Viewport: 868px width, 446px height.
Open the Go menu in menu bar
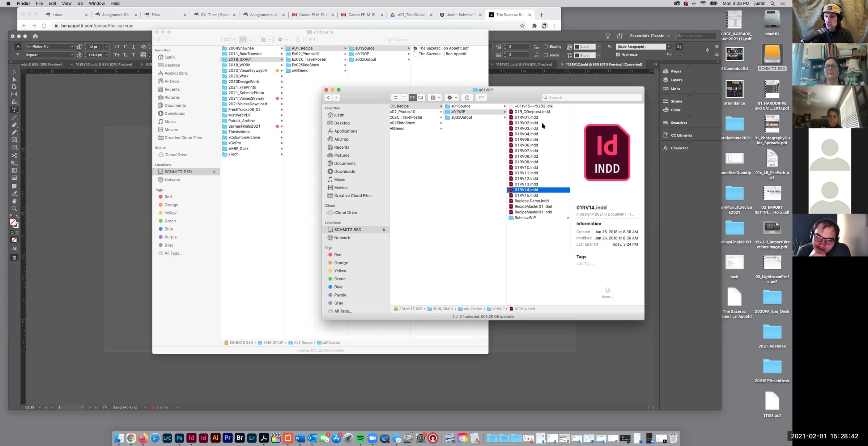(x=80, y=4)
